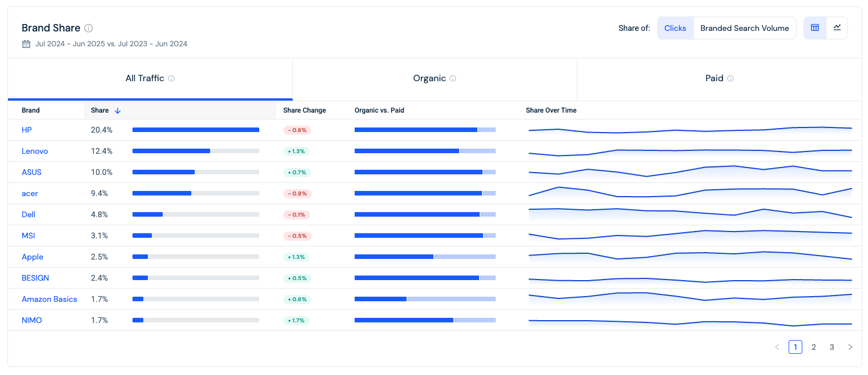Viewport: 868px width, 375px height.
Task: Click HP's 20.4% share value
Action: (102, 130)
